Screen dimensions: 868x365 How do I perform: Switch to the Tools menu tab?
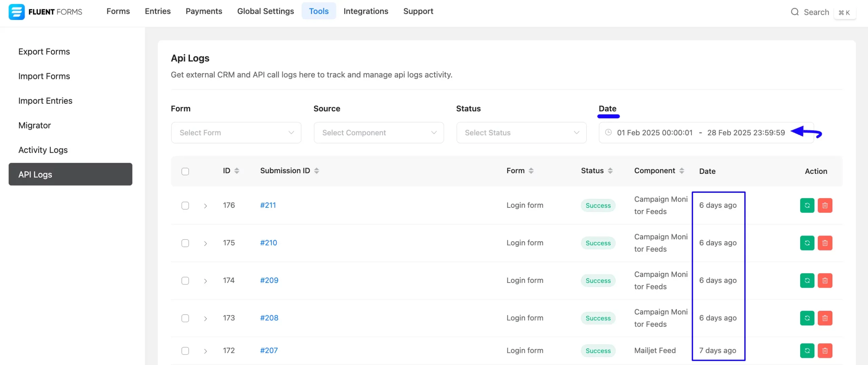point(319,11)
